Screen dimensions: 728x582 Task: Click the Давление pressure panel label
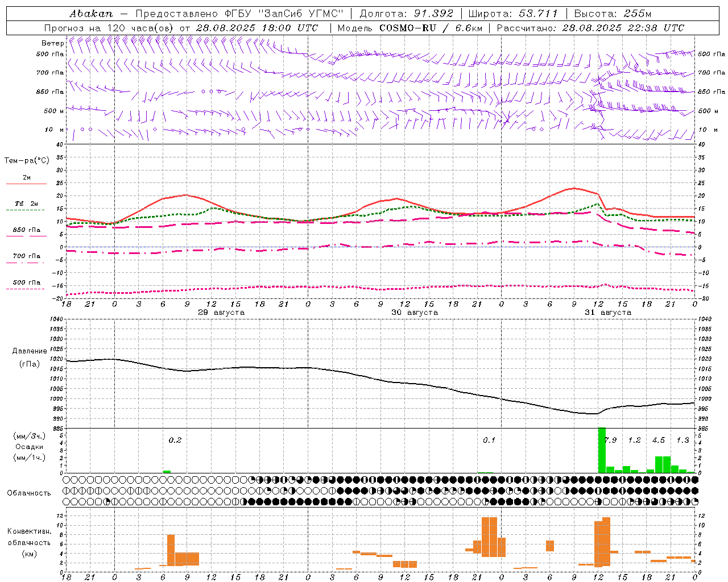click(30, 351)
